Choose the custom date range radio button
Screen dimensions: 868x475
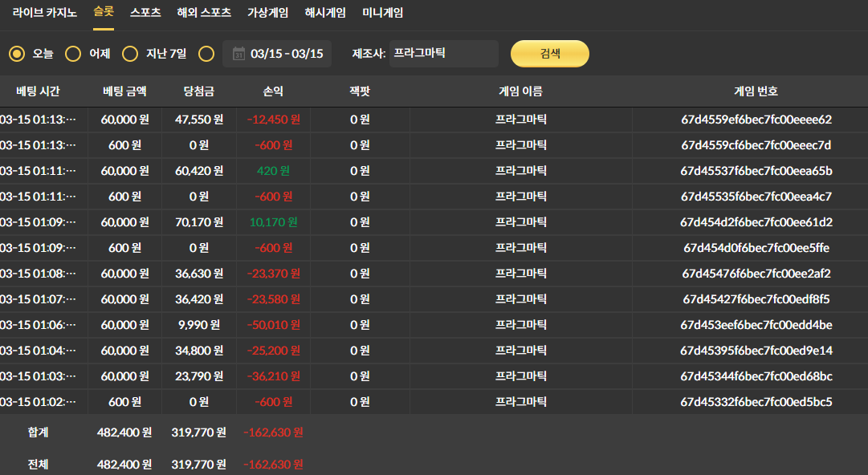point(206,54)
